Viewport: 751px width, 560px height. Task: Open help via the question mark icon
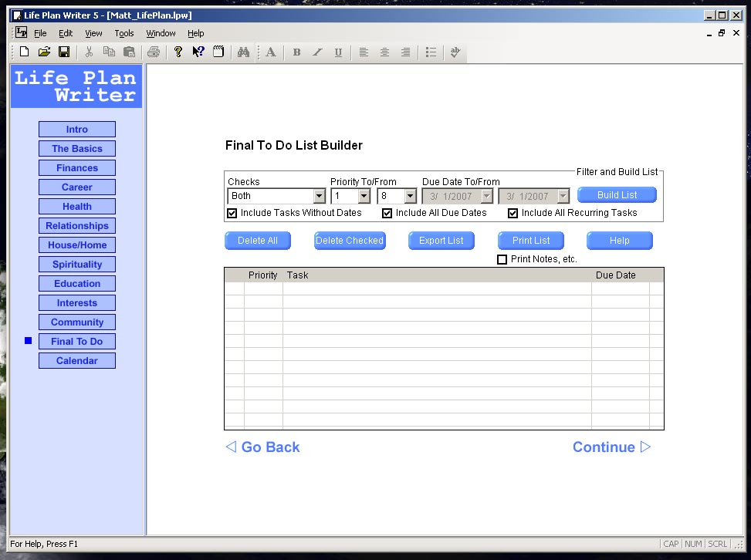coord(178,52)
